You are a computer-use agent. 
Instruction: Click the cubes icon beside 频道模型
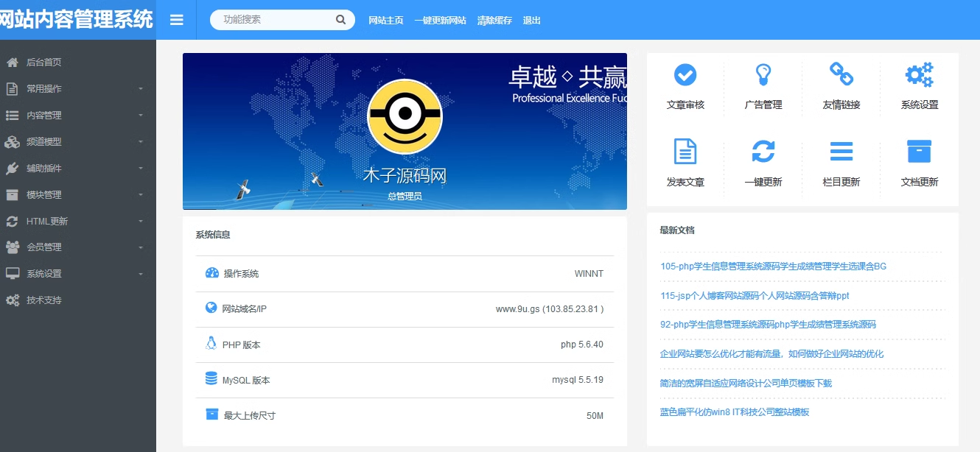12,142
